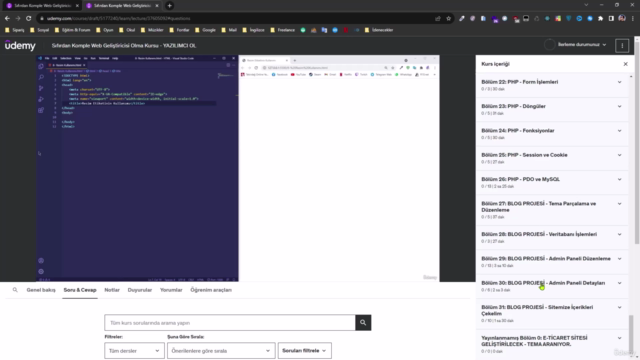This screenshot has width=640, height=360.
Task: Open the Sipariş bookmark folder
Action: (x=14, y=30)
